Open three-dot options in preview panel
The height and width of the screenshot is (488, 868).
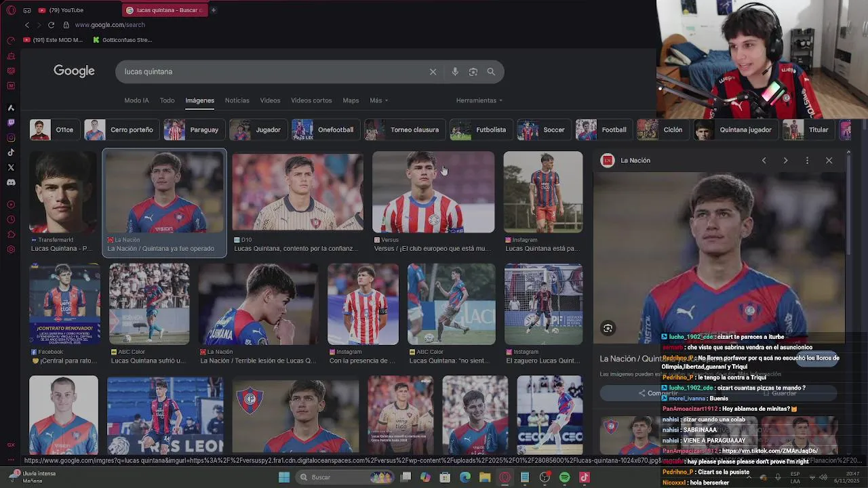(x=807, y=161)
